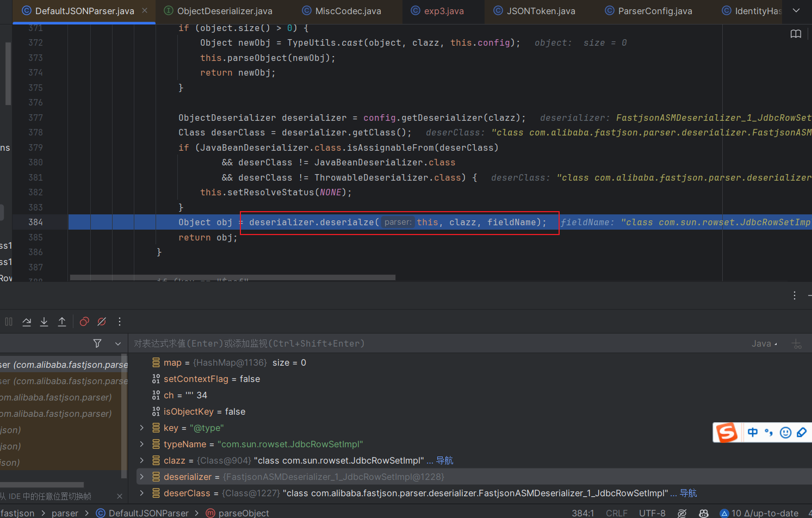Expand the clazz variable node
The width and height of the screenshot is (812, 518).
[142, 460]
